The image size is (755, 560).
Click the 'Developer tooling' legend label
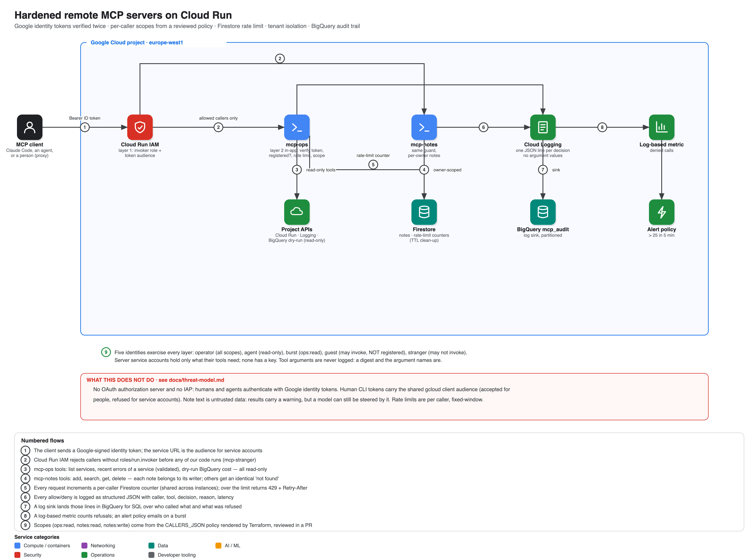(x=176, y=555)
